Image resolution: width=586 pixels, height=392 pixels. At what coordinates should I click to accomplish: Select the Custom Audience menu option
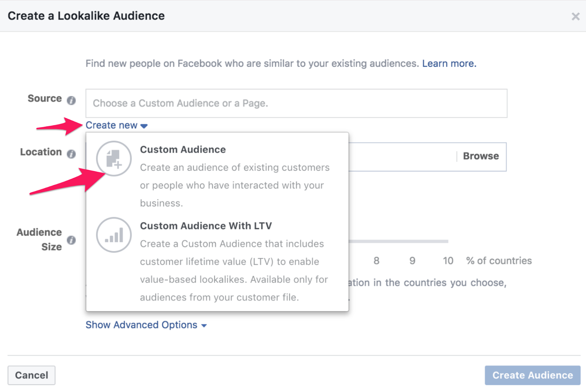click(x=217, y=175)
